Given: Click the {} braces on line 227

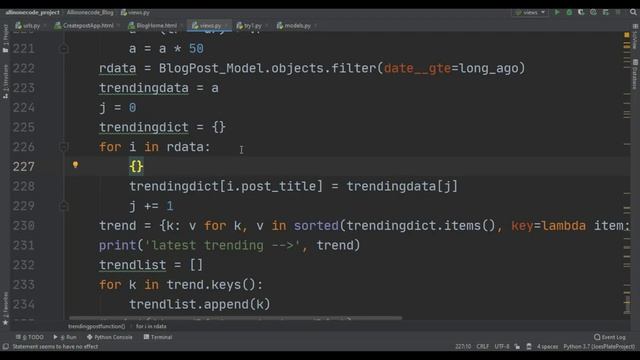Looking at the screenshot, I should [136, 167].
